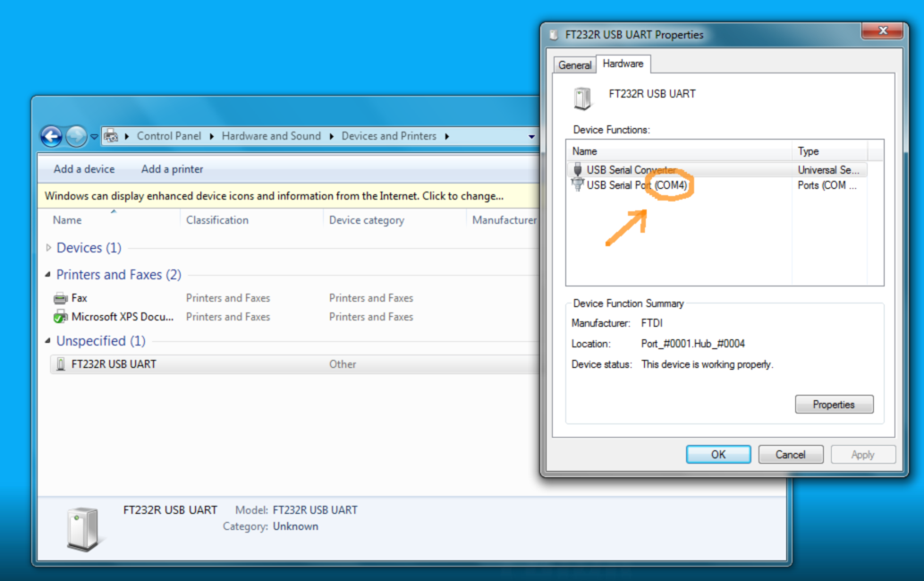The image size is (924, 581).
Task: Select Control Panel in the breadcrumb
Action: click(169, 136)
